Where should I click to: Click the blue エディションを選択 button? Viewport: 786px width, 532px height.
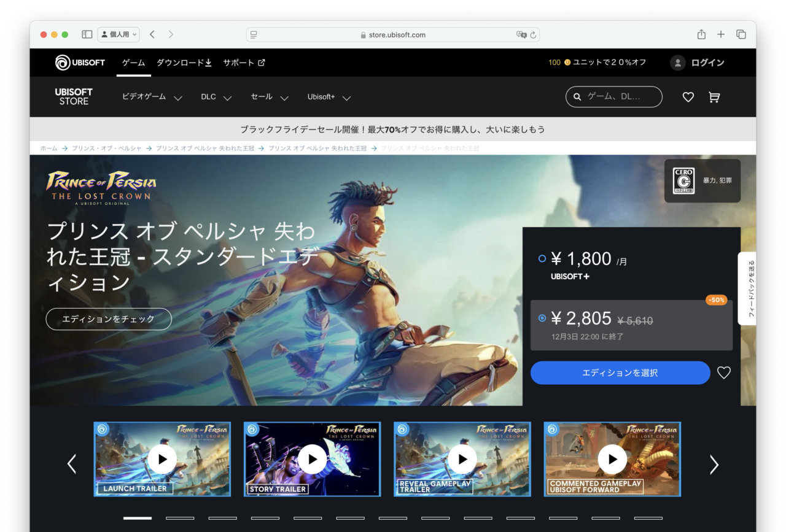click(620, 373)
